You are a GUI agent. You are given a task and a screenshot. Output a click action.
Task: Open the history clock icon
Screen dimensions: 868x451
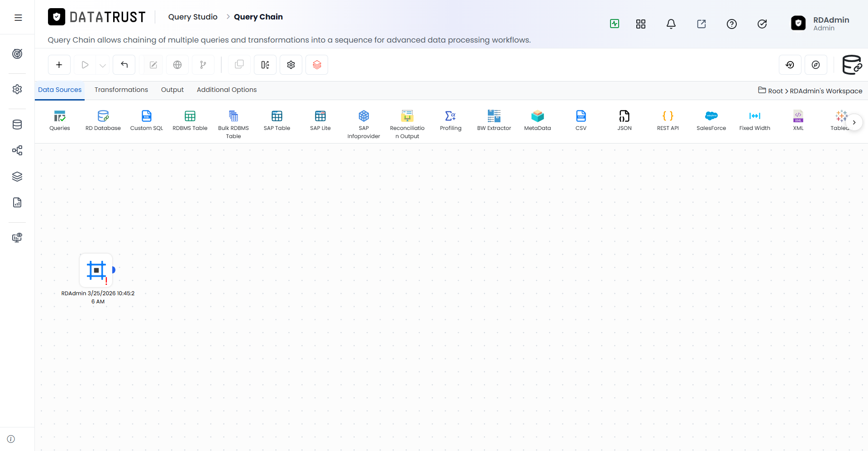coord(790,65)
